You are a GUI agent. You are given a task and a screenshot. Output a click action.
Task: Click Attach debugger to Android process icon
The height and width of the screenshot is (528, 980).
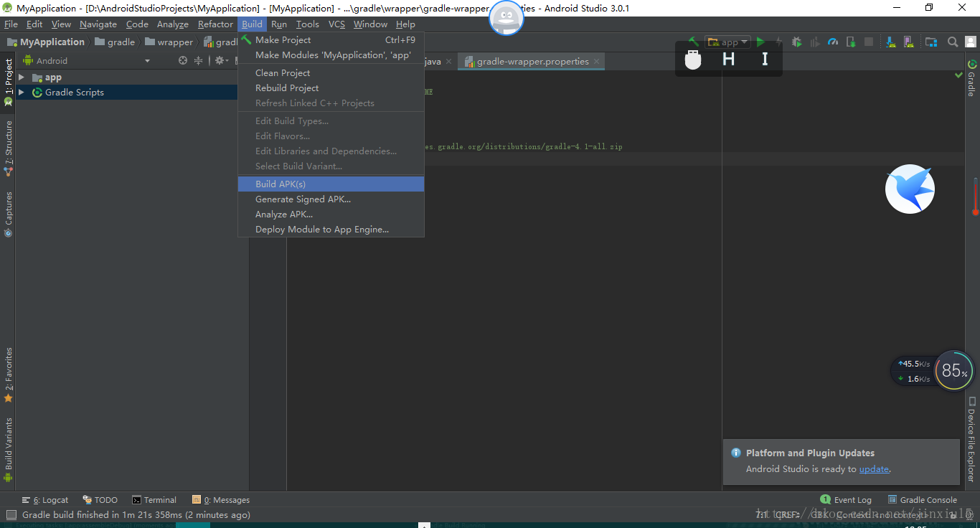coord(850,42)
